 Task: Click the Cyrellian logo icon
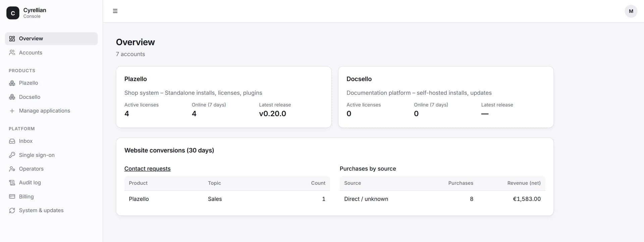[13, 13]
